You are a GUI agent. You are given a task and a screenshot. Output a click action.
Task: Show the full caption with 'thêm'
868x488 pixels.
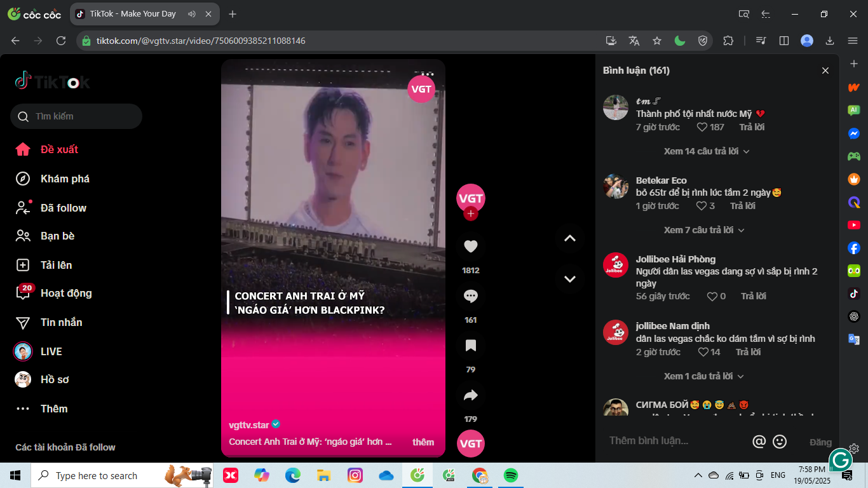[423, 442]
